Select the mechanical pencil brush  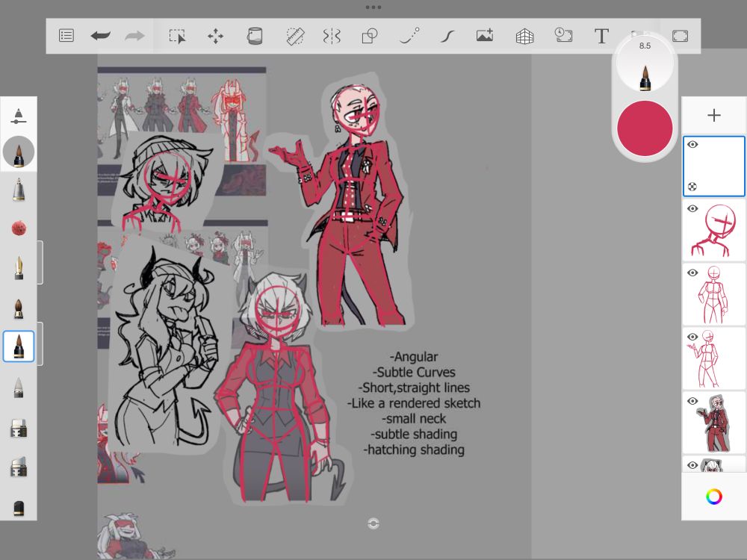click(x=19, y=190)
